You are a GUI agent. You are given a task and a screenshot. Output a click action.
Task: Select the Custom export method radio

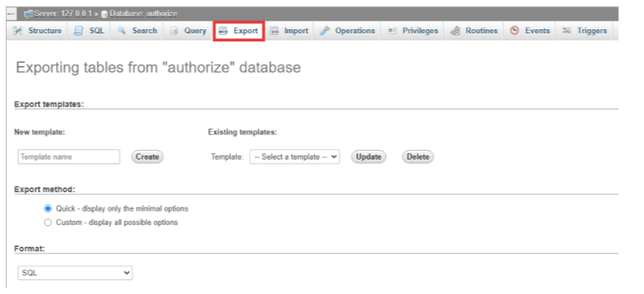click(x=48, y=222)
